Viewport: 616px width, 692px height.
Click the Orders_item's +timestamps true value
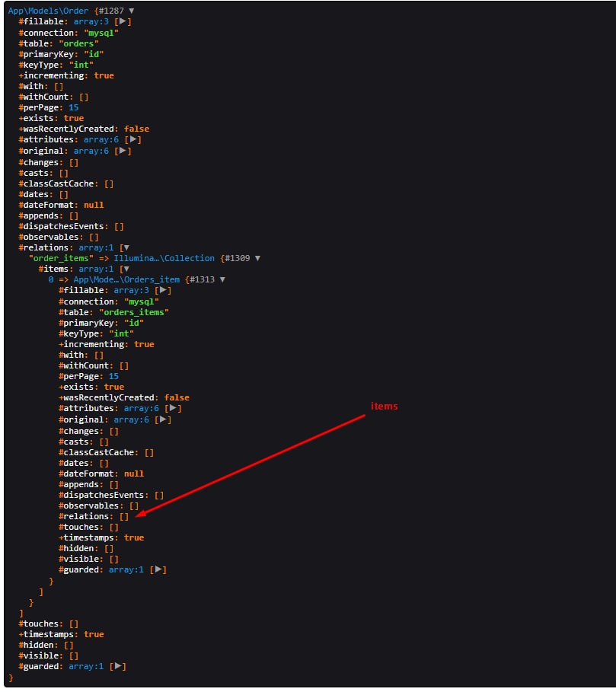[134, 538]
